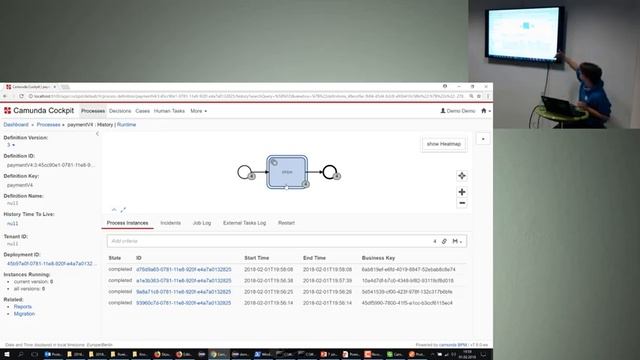Image resolution: width=640 pixels, height=360 pixels.
Task: Focus the Add criteria search field
Action: 269,241
